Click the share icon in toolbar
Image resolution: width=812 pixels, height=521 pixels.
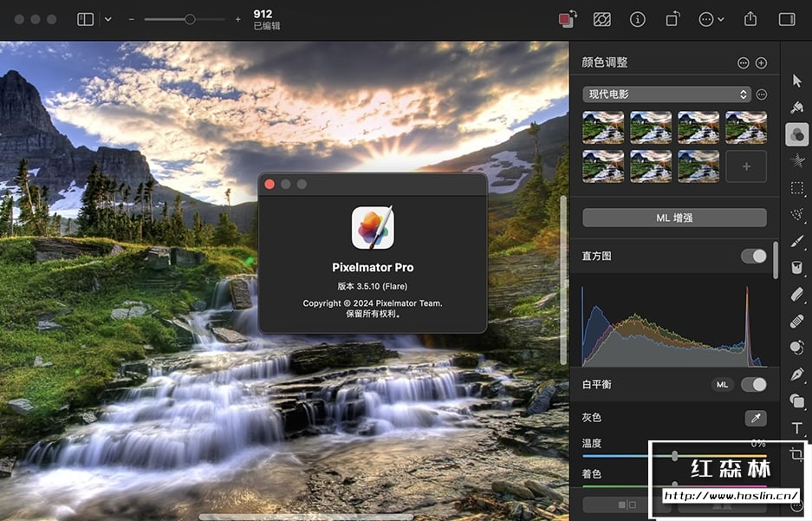pyautogui.click(x=750, y=19)
